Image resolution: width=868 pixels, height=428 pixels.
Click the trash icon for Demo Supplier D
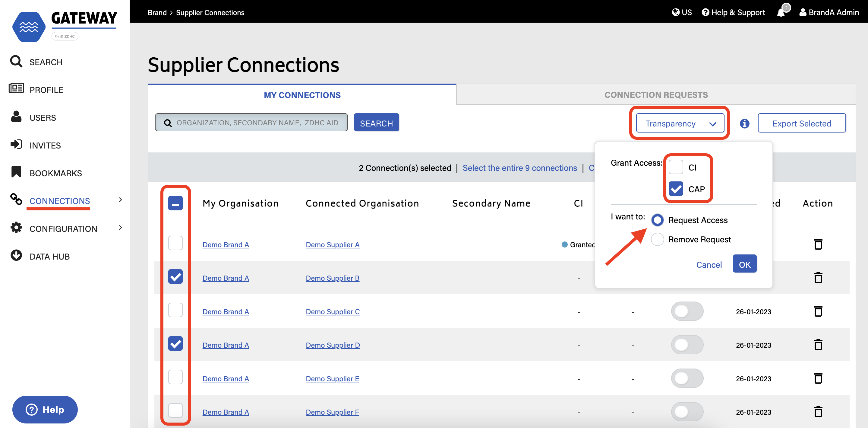click(818, 345)
